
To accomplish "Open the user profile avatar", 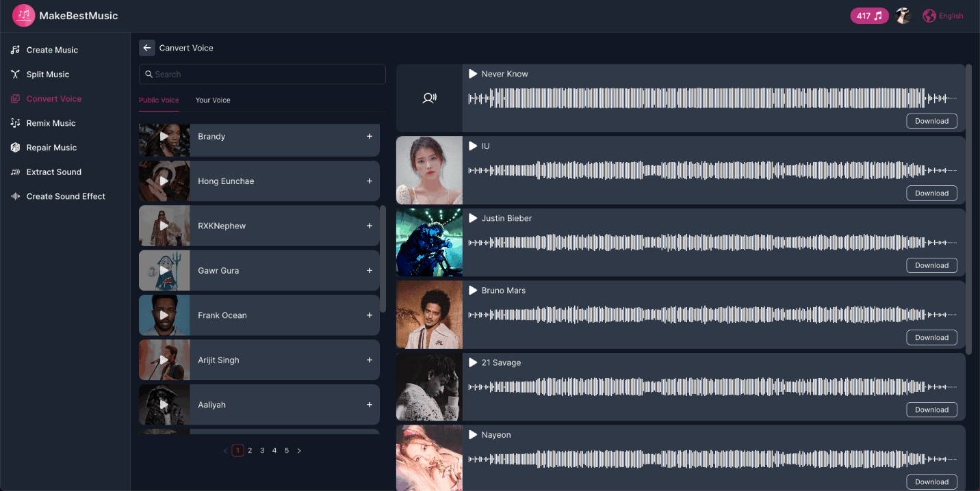I will (903, 16).
